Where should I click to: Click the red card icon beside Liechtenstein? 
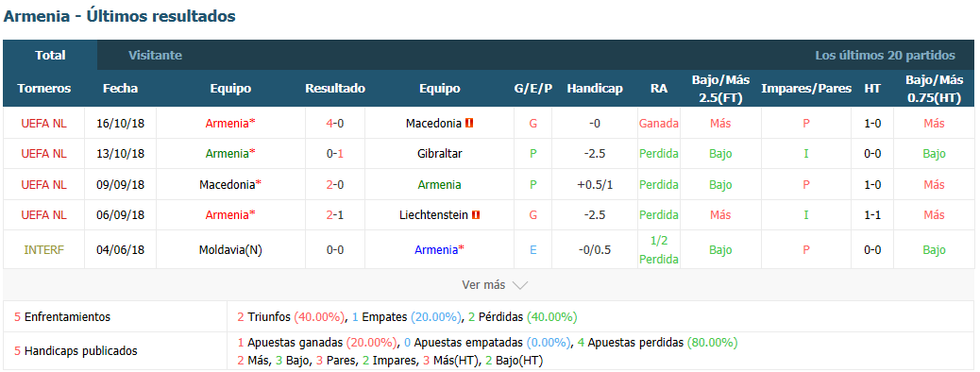pyautogui.click(x=476, y=215)
